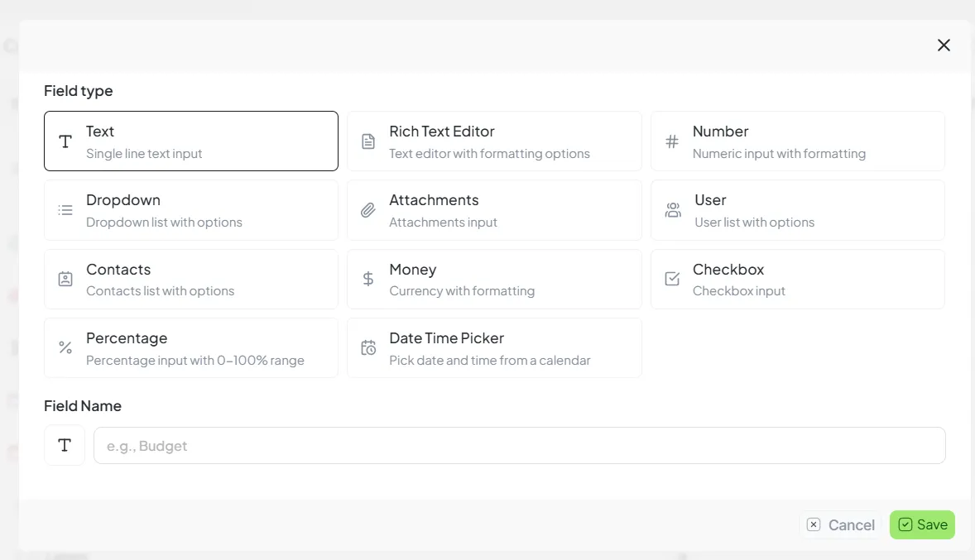Click Cancel to dismiss the dialog

[841, 524]
